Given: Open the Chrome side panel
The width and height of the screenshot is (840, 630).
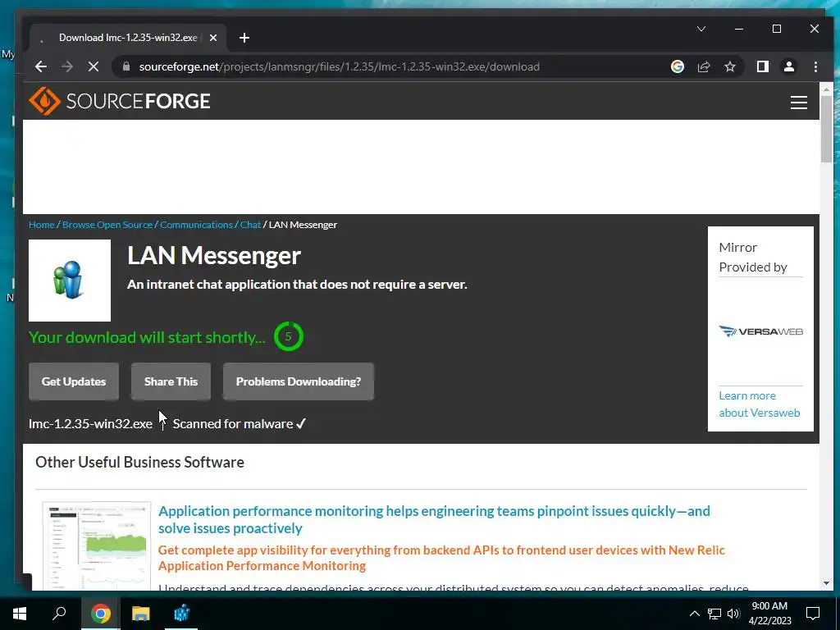Looking at the screenshot, I should point(762,66).
